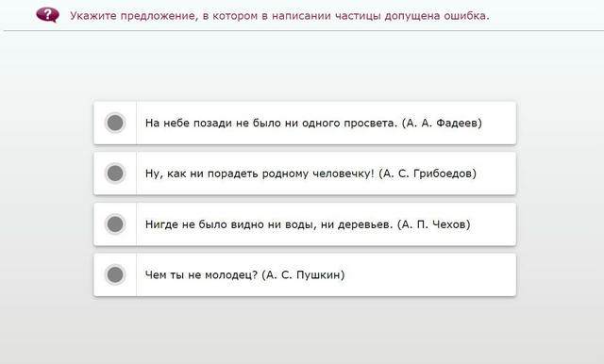Select radio button for the Пушкин sentence

115,274
